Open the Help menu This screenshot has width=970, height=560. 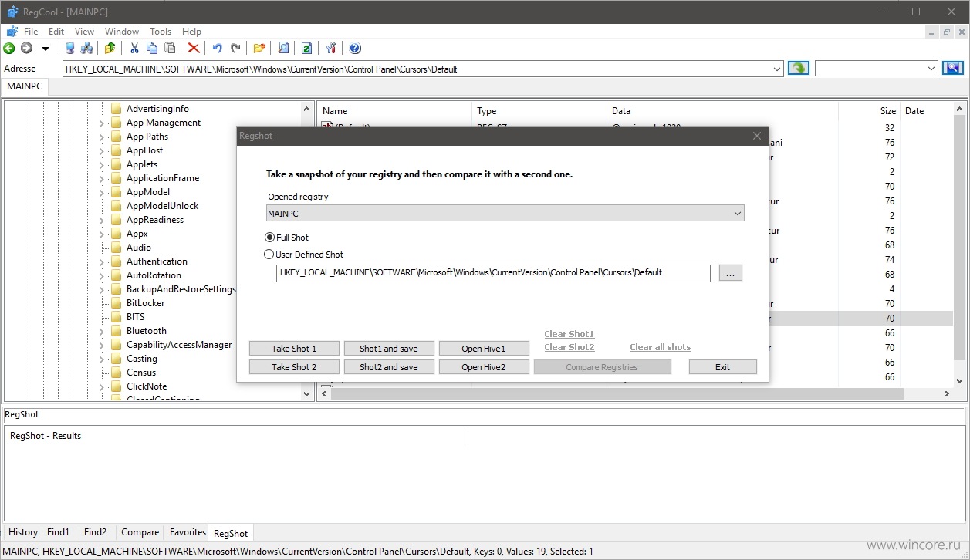point(191,32)
